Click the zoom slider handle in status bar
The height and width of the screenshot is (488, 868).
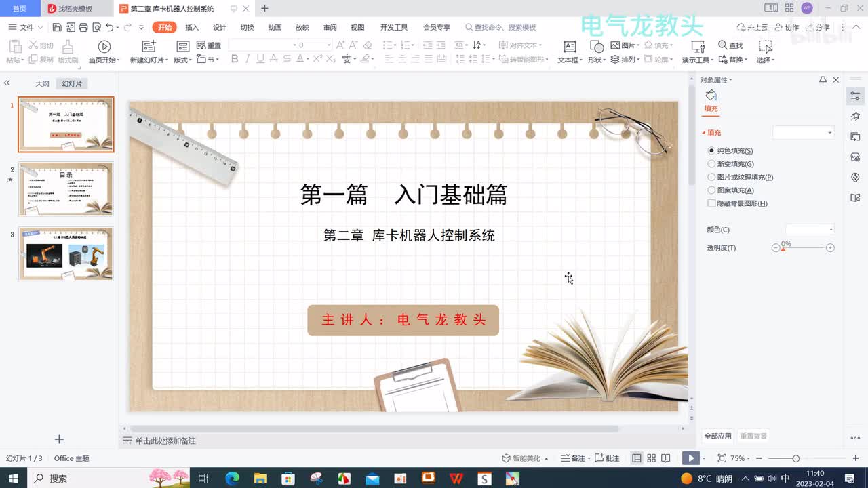(796, 458)
